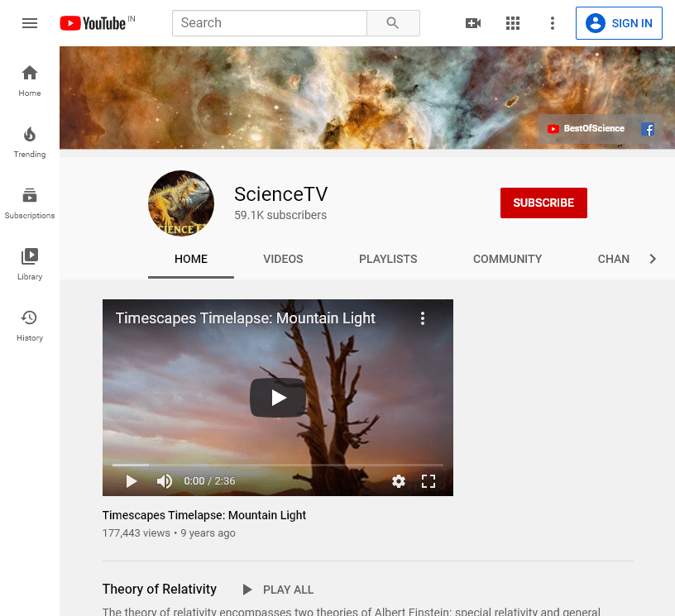Click PLAY ALL for Theory of Relativity
The height and width of the screenshot is (616, 675).
279,590
